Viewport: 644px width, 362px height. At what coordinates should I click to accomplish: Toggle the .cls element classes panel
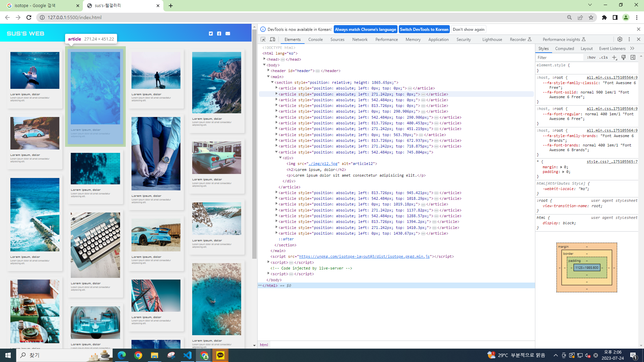[x=604, y=58]
